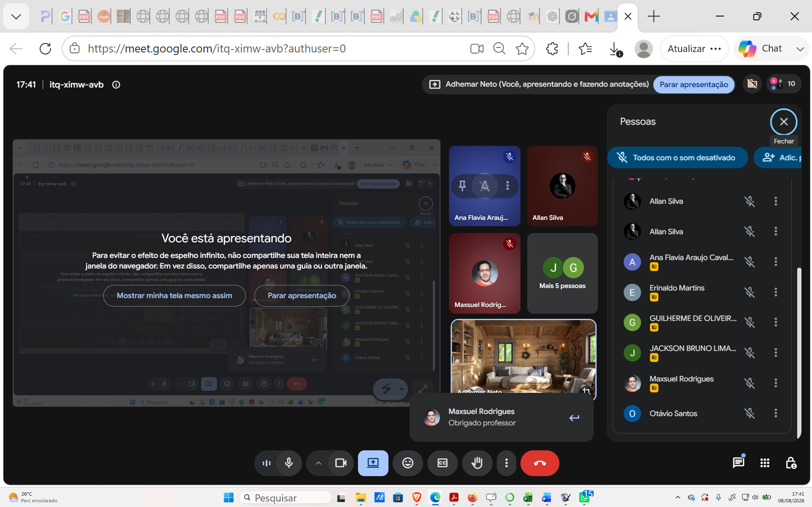Open the activities grid icon
Viewport: 812px width, 507px height.
765,463
